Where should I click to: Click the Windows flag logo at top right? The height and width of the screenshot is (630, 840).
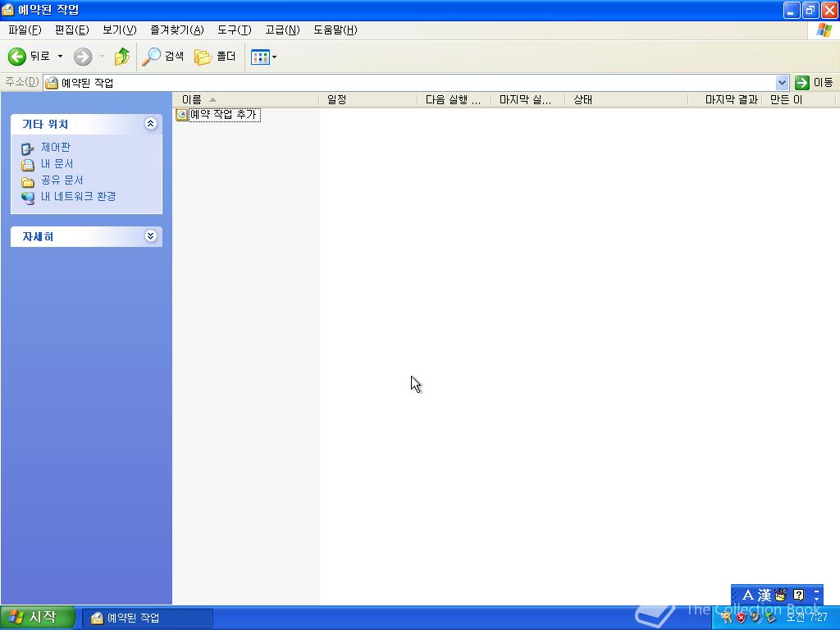824,30
